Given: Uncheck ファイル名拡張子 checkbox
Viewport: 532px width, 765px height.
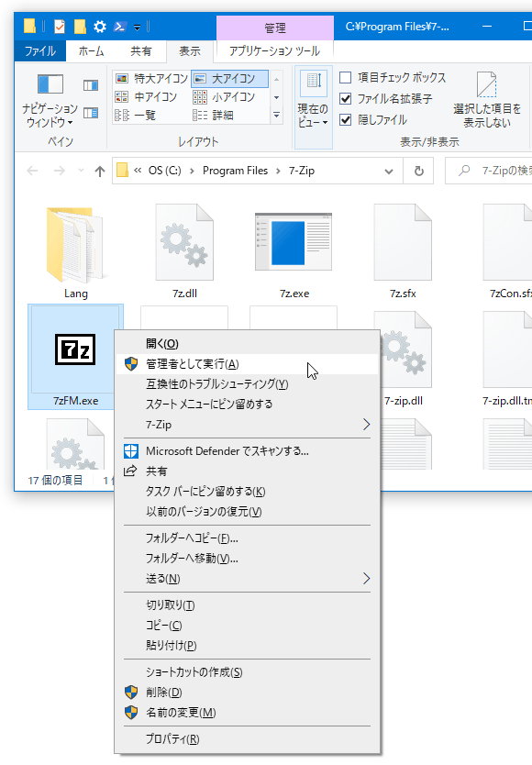Looking at the screenshot, I should (x=346, y=98).
